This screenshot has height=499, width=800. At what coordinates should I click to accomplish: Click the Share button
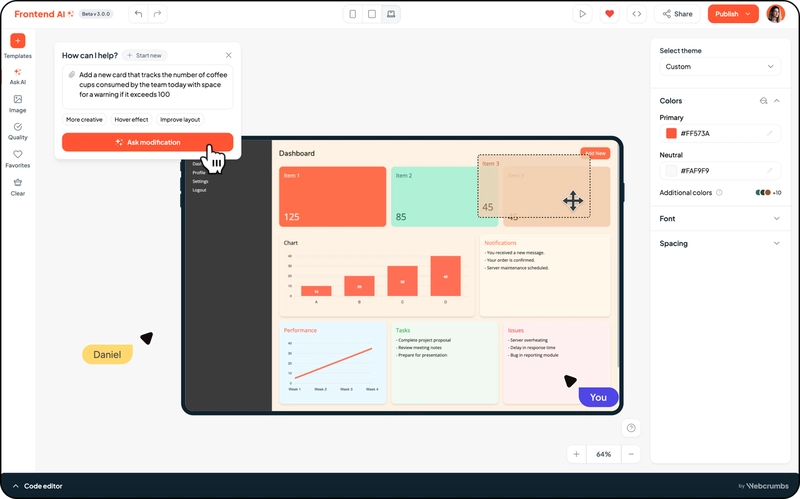click(677, 14)
